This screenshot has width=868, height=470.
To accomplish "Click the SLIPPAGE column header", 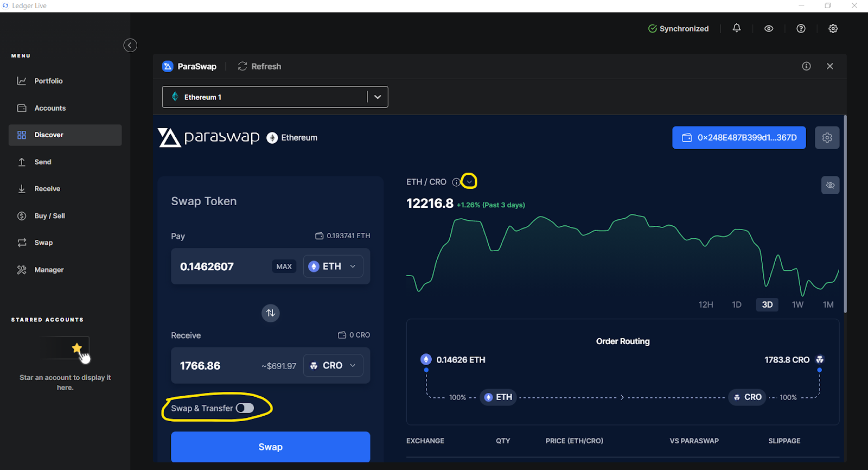I will (784, 441).
